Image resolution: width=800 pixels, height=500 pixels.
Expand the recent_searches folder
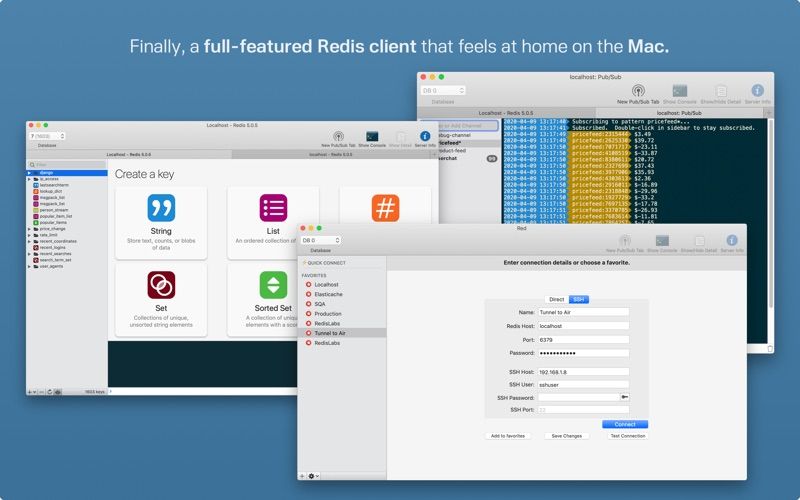(x=29, y=254)
